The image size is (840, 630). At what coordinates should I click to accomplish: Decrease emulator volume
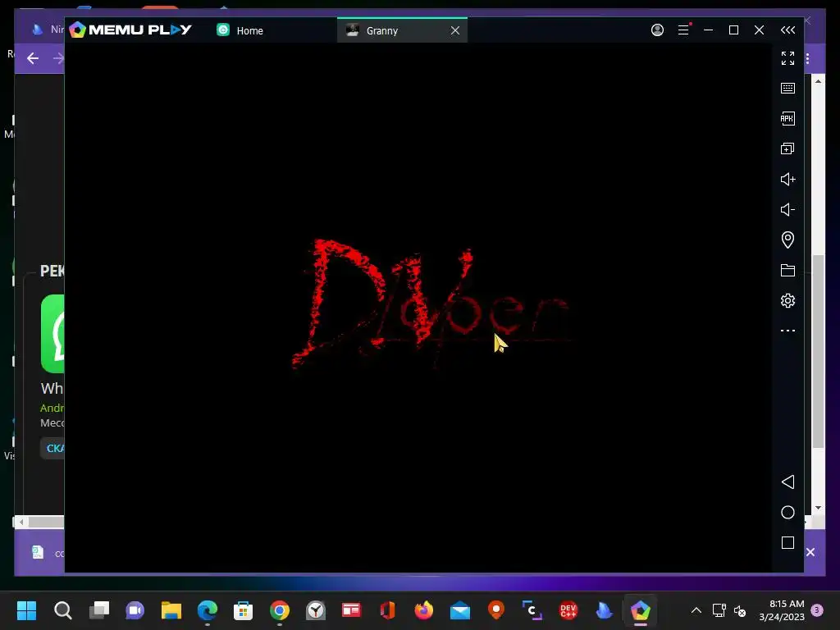[787, 209]
